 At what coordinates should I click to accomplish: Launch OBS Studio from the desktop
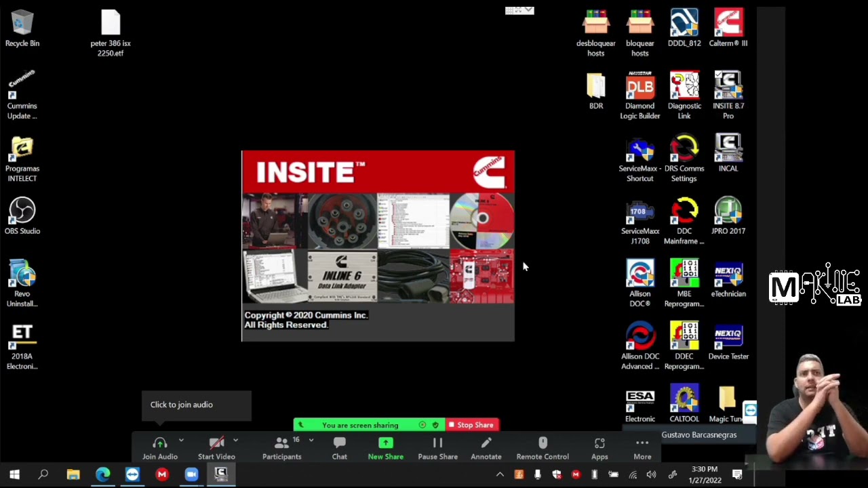[22, 217]
